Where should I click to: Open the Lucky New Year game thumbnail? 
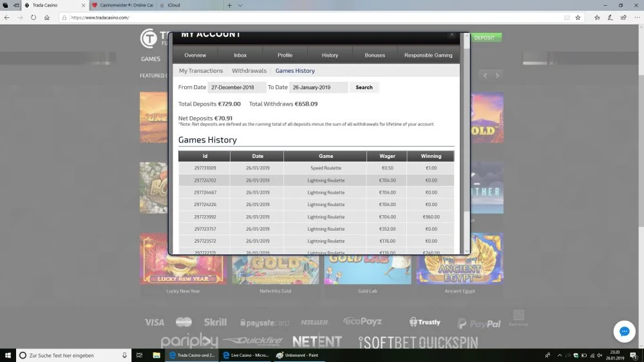tap(183, 269)
